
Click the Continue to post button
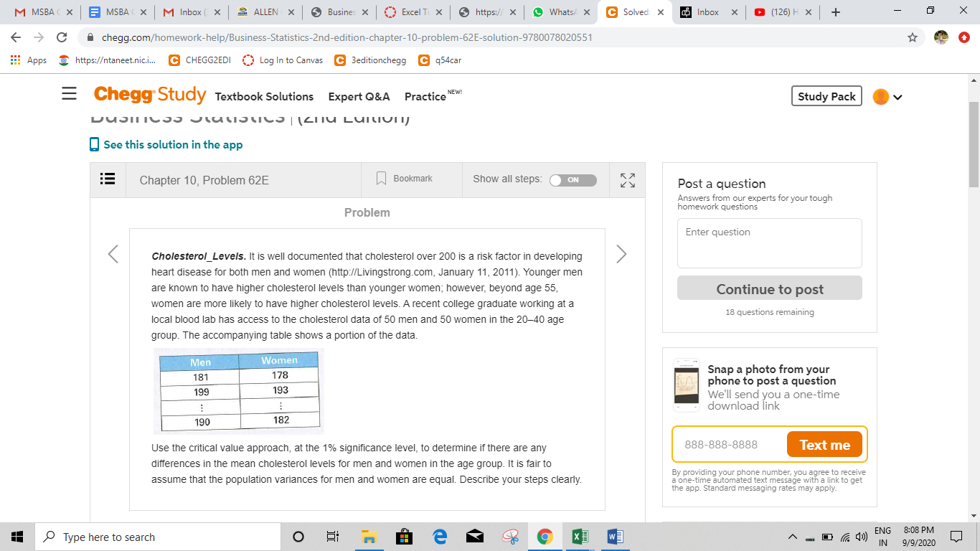[x=768, y=288]
